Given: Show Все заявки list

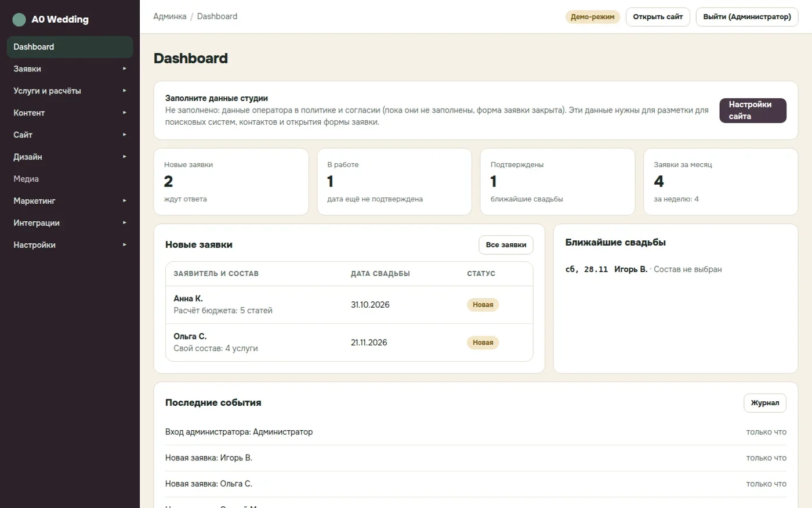Looking at the screenshot, I should [x=506, y=245].
